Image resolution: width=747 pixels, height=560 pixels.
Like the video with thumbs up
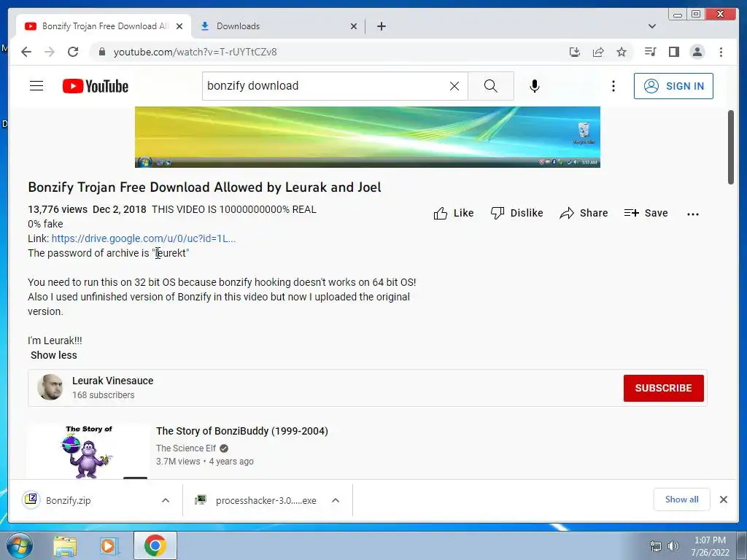click(454, 213)
